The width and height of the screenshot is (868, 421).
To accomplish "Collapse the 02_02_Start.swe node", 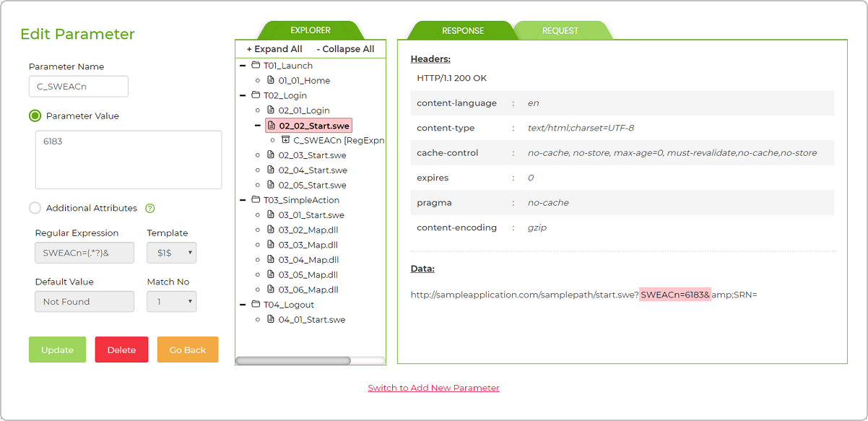I will [x=258, y=125].
